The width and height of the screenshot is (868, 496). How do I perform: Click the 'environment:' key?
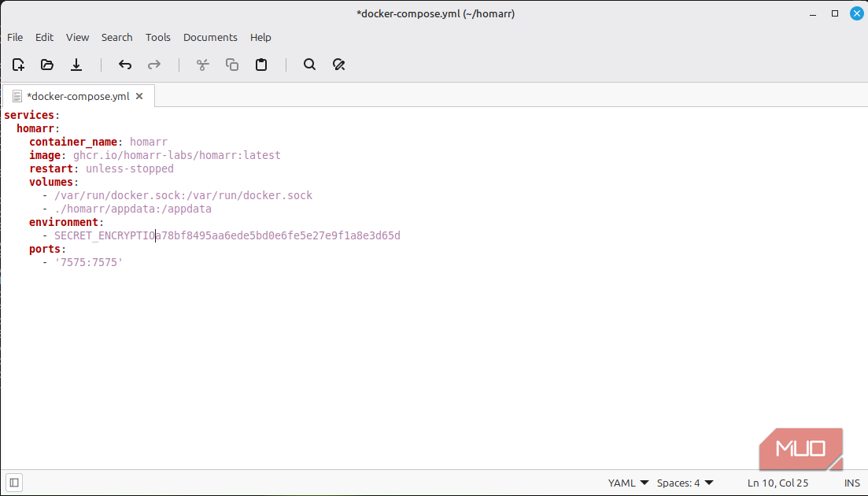66,222
